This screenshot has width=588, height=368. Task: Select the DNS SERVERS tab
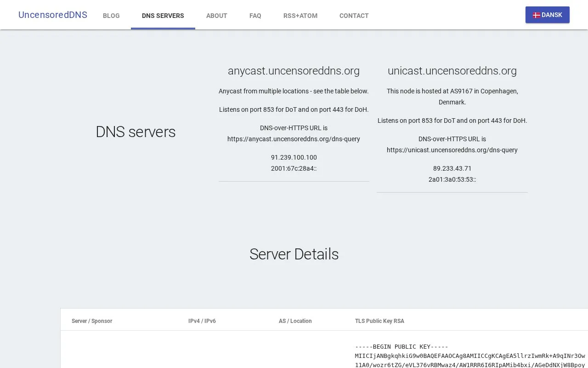click(x=163, y=16)
